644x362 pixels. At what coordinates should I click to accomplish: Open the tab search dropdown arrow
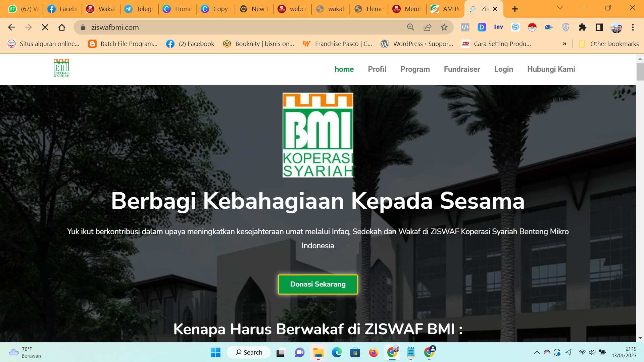coord(560,8)
